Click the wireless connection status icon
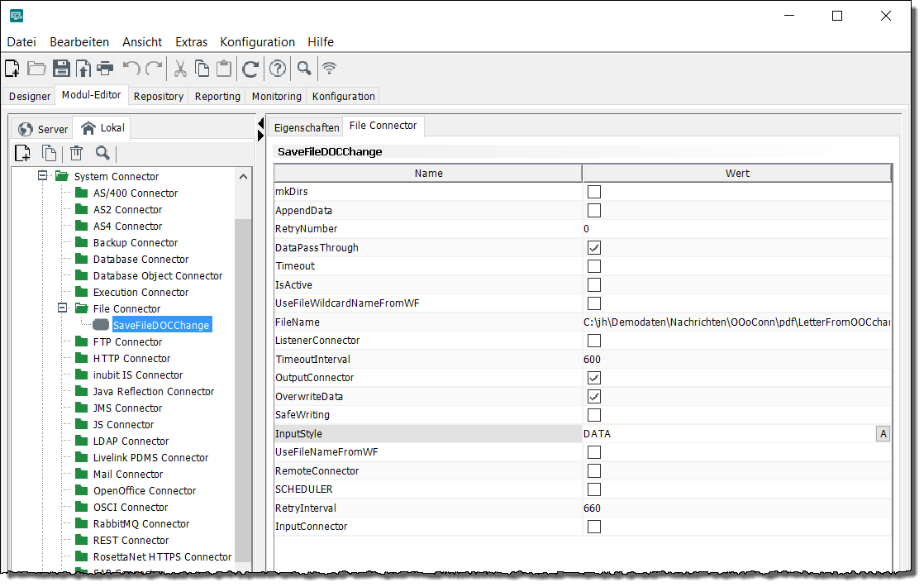 330,69
